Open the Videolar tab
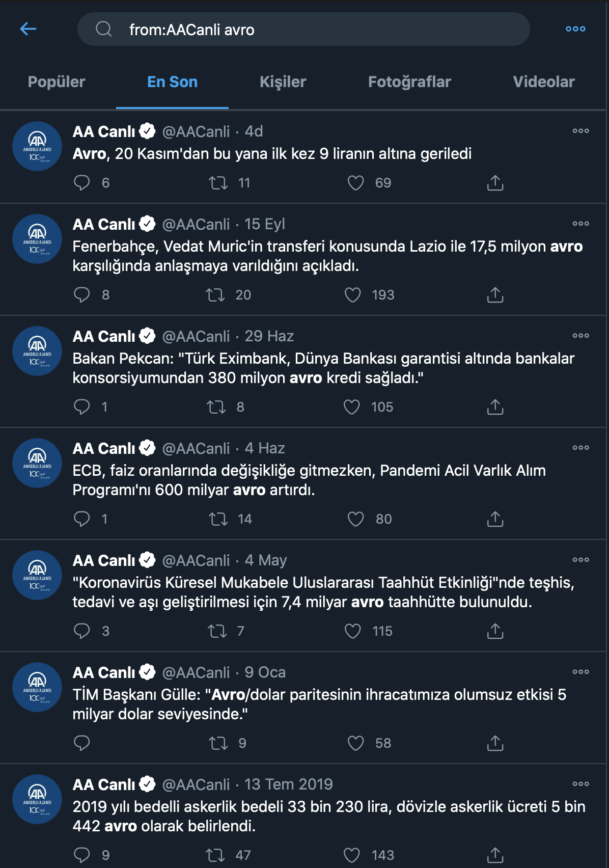The image size is (609, 868). click(544, 82)
